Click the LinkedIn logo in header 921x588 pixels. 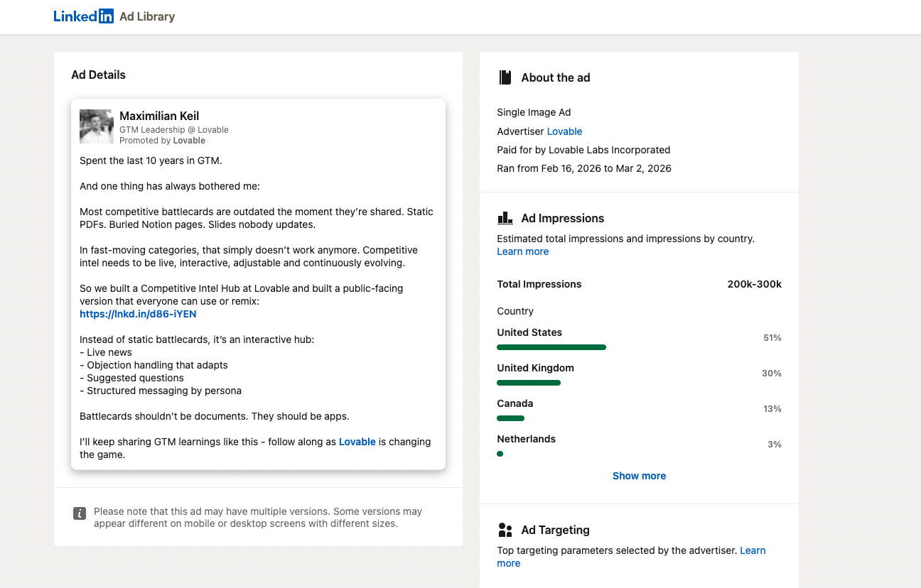(83, 16)
